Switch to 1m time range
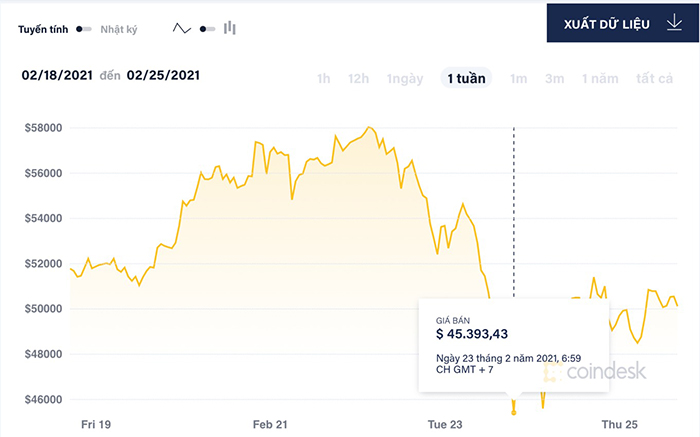This screenshot has width=700, height=437. 518,79
